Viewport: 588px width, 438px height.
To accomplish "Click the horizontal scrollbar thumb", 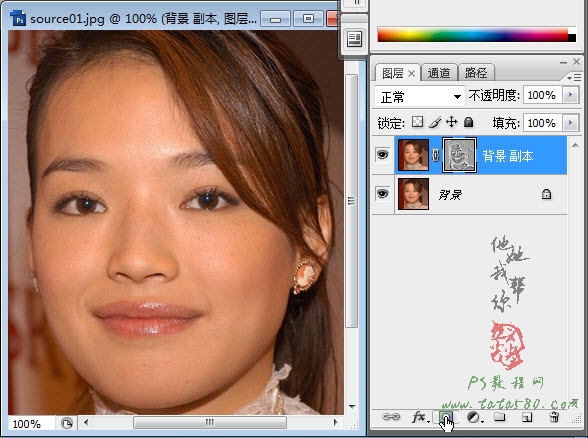I will pos(210,423).
